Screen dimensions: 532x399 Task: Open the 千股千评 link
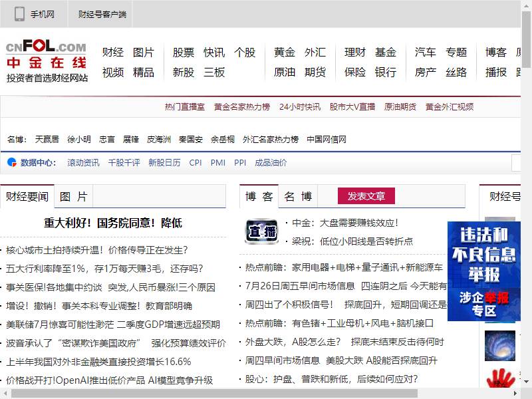[x=124, y=163]
